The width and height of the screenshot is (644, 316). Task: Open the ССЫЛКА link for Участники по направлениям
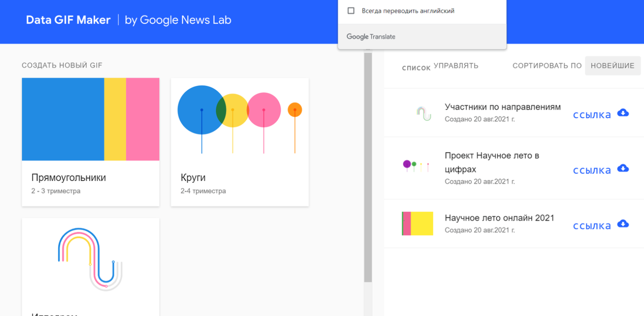coord(592,114)
